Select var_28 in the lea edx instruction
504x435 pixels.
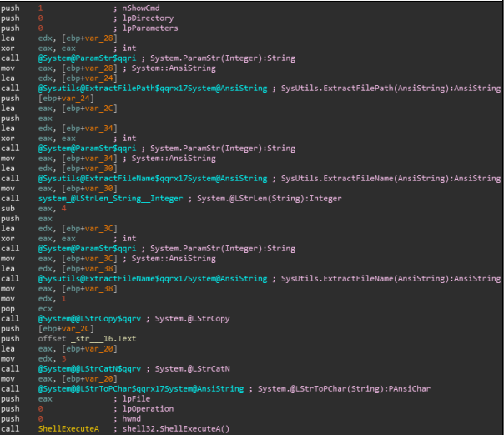click(99, 38)
